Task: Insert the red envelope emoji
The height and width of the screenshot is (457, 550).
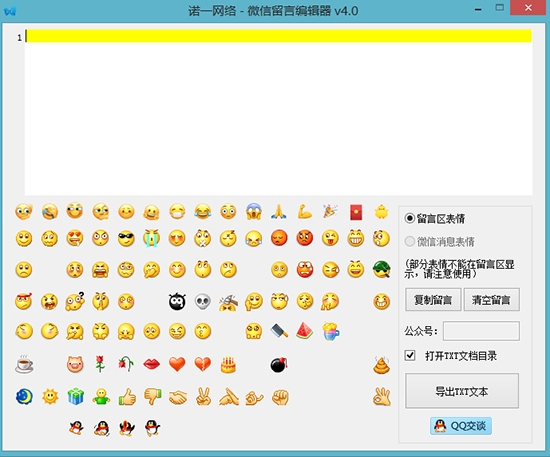Action: pos(356,213)
